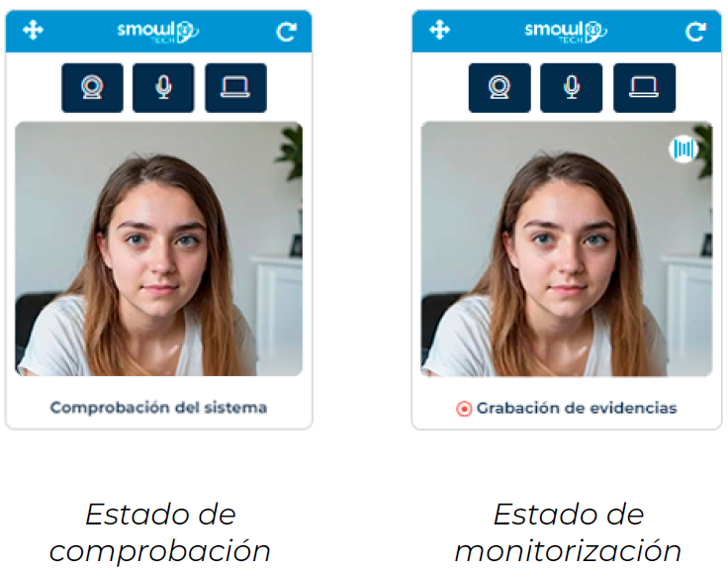Select the webcam button in the Comprobación widget
This screenshot has height=569, width=728.
click(92, 88)
